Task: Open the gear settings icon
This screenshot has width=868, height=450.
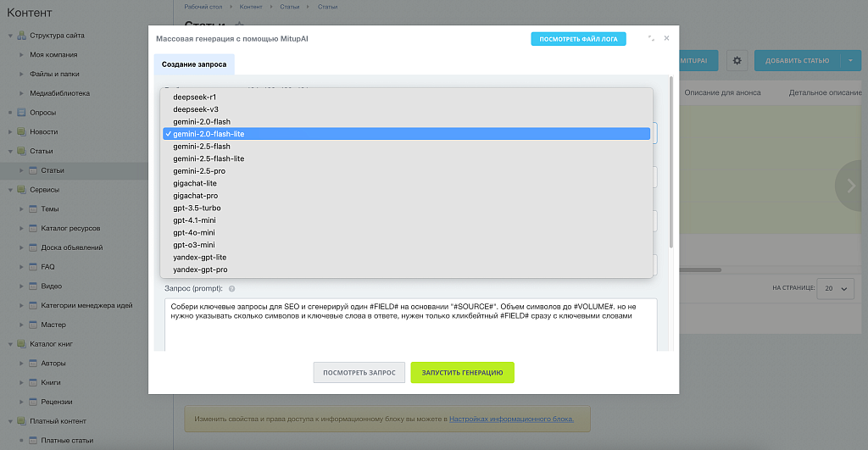Action: (737, 61)
